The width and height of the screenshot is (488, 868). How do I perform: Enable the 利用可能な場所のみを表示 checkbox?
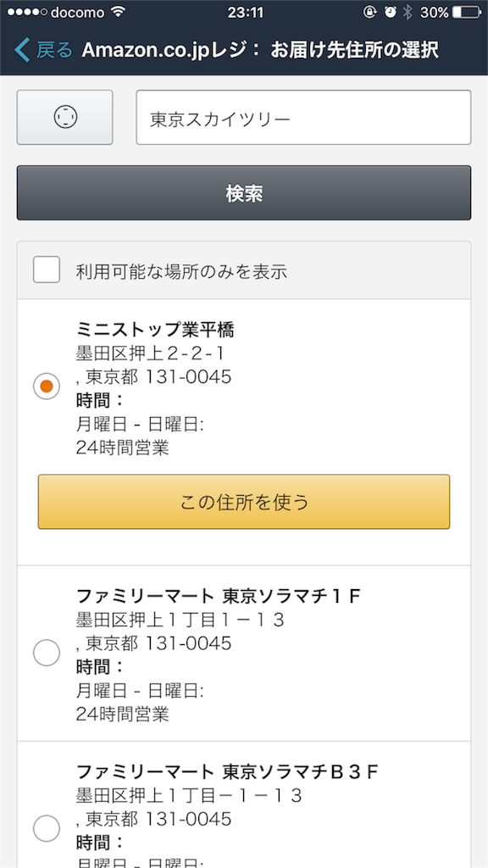[x=47, y=270]
